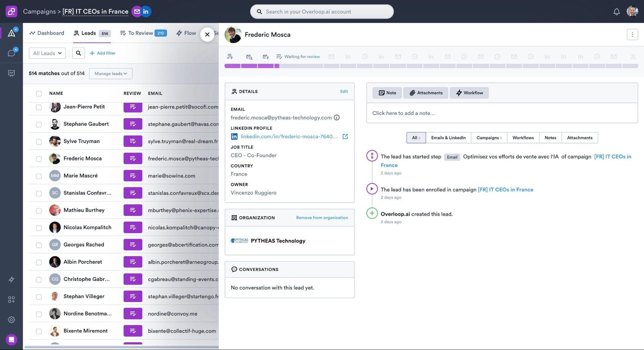The width and height of the screenshot is (644, 350).
Task: Select Nicolas Kompalitch's checkbox
Action: (x=39, y=228)
